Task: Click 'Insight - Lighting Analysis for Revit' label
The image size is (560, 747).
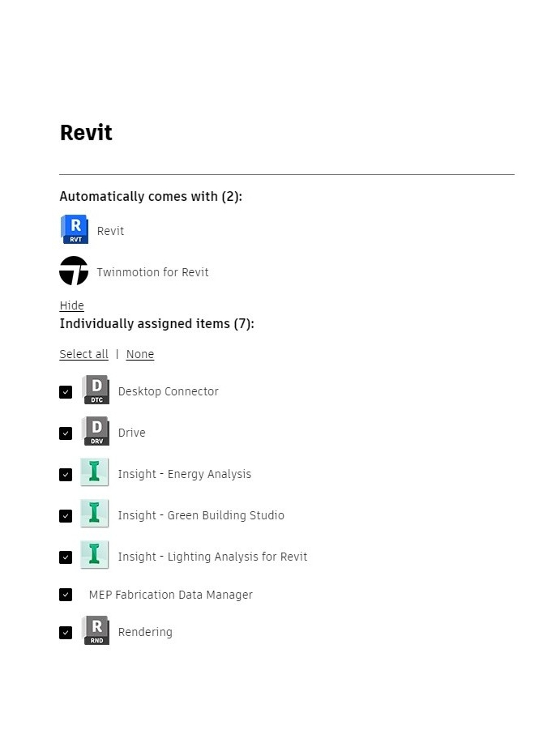Action: click(x=212, y=557)
